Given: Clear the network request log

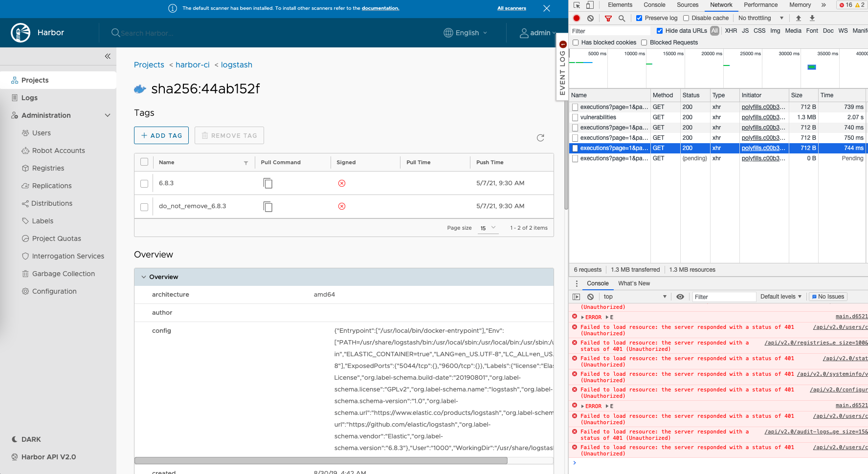Looking at the screenshot, I should (x=591, y=18).
